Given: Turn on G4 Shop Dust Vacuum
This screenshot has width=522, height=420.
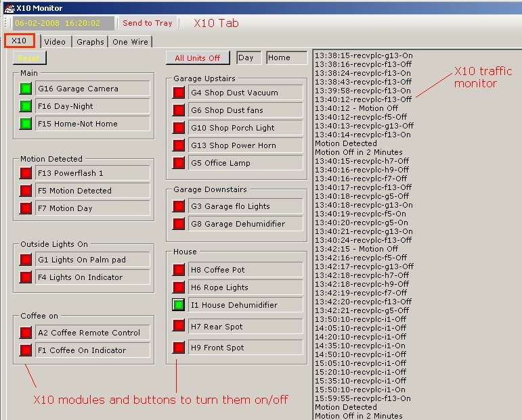Looking at the screenshot, I should pos(179,93).
